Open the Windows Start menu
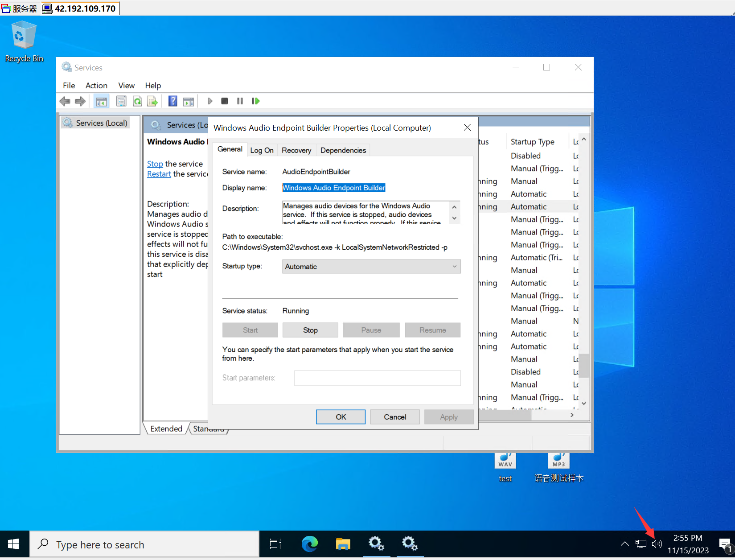Screen dimensions: 735x560 [x=13, y=544]
